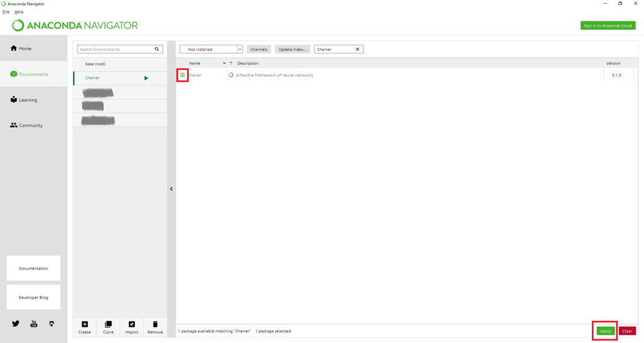Open the Help menu
644x343 pixels.
[x=19, y=12]
